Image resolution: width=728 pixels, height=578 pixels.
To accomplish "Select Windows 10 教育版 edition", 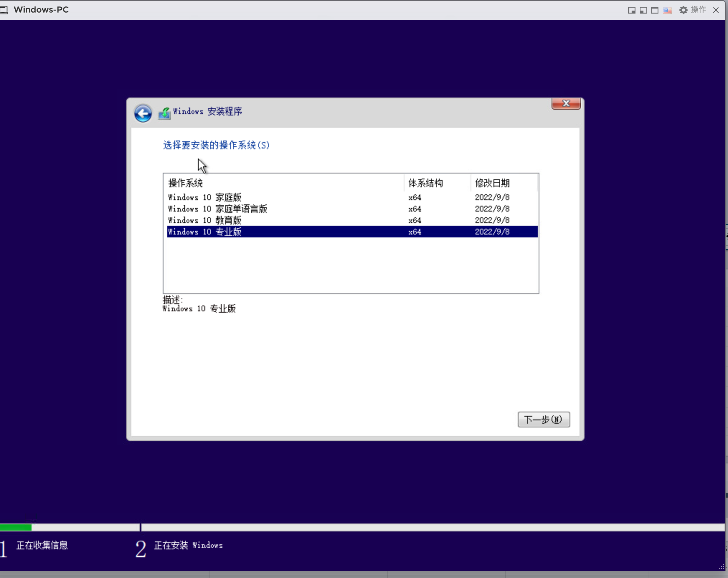I will [x=205, y=220].
